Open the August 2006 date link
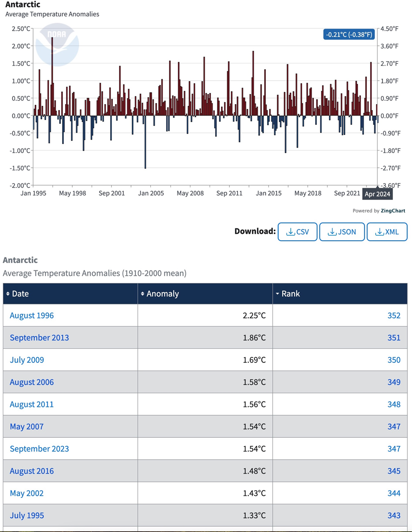Image resolution: width=412 pixels, height=532 pixels. (x=32, y=382)
